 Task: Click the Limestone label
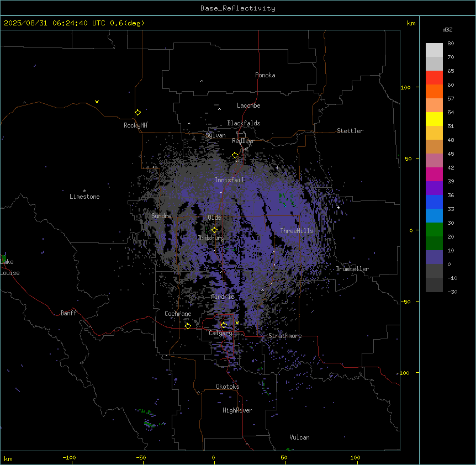click(x=84, y=197)
